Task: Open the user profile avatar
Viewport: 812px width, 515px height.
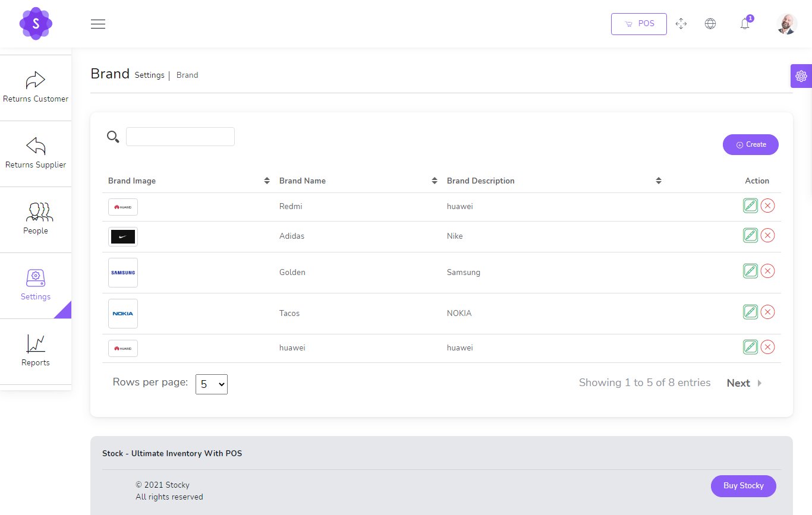Action: pyautogui.click(x=786, y=24)
